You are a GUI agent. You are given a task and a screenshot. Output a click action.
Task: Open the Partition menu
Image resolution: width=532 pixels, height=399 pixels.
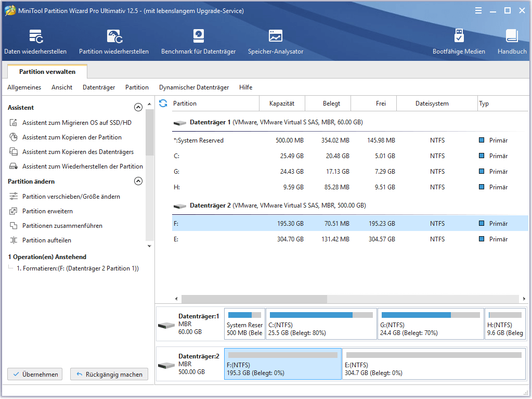[x=137, y=87]
